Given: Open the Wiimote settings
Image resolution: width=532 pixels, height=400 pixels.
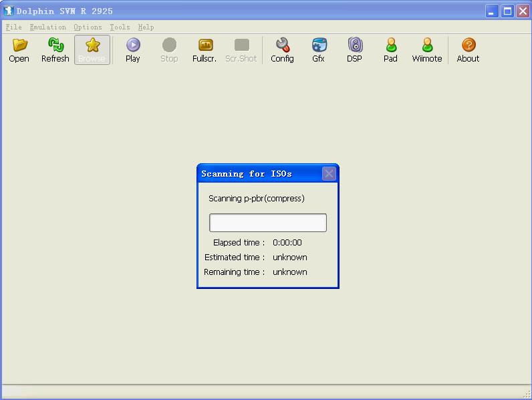Looking at the screenshot, I should pyautogui.click(x=427, y=45).
